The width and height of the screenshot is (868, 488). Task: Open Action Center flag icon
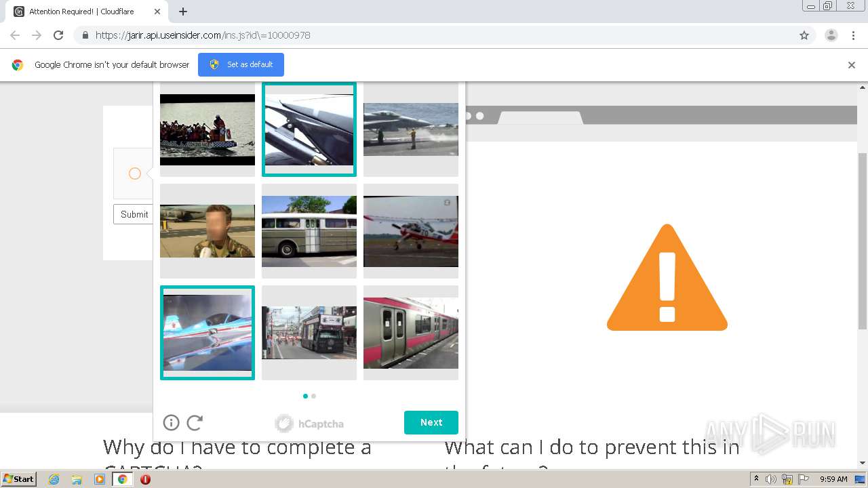[803, 479]
